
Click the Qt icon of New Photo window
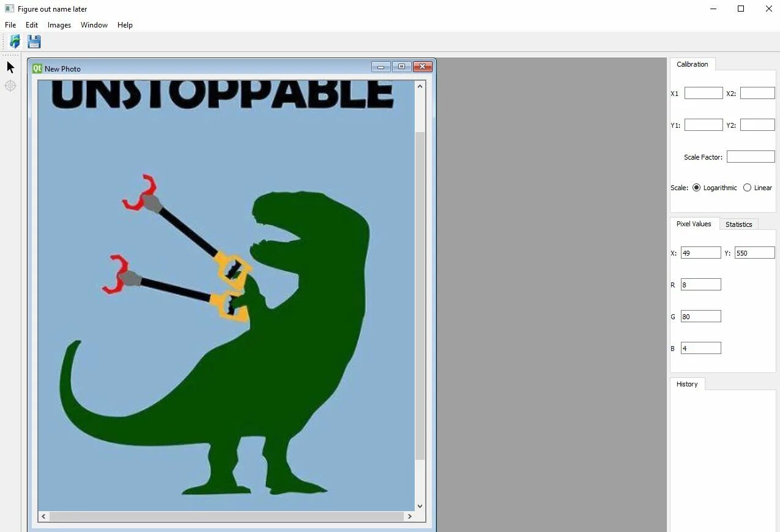click(37, 68)
